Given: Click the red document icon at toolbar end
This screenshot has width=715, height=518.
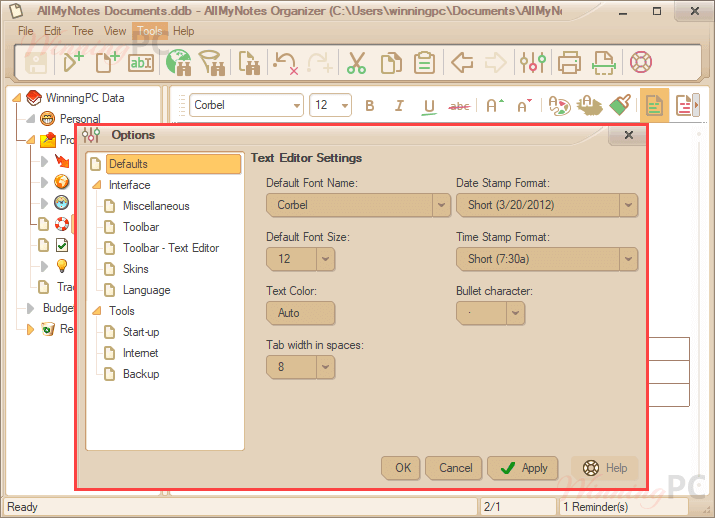Looking at the screenshot, I should pyautogui.click(x=686, y=105).
